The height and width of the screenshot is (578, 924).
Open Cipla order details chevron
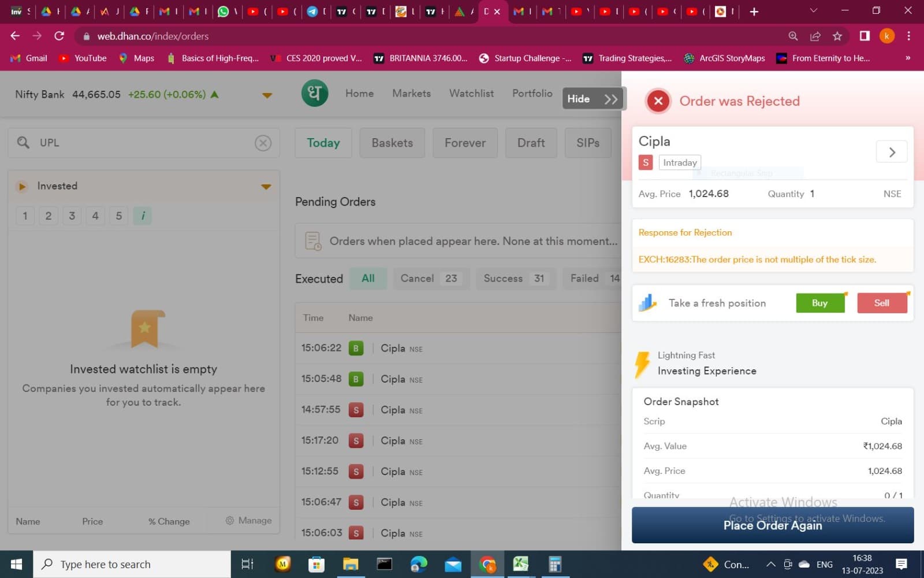click(892, 152)
